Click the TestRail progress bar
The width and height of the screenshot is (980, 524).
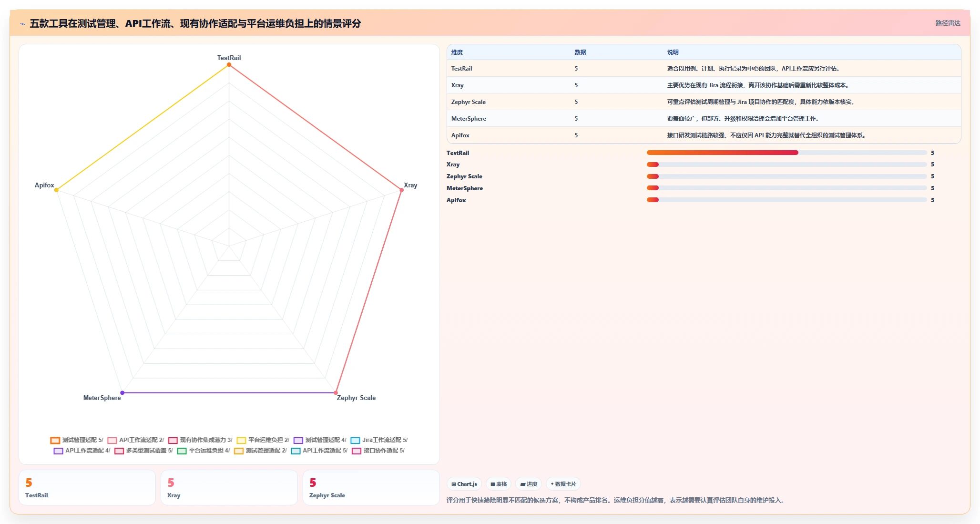tap(786, 153)
